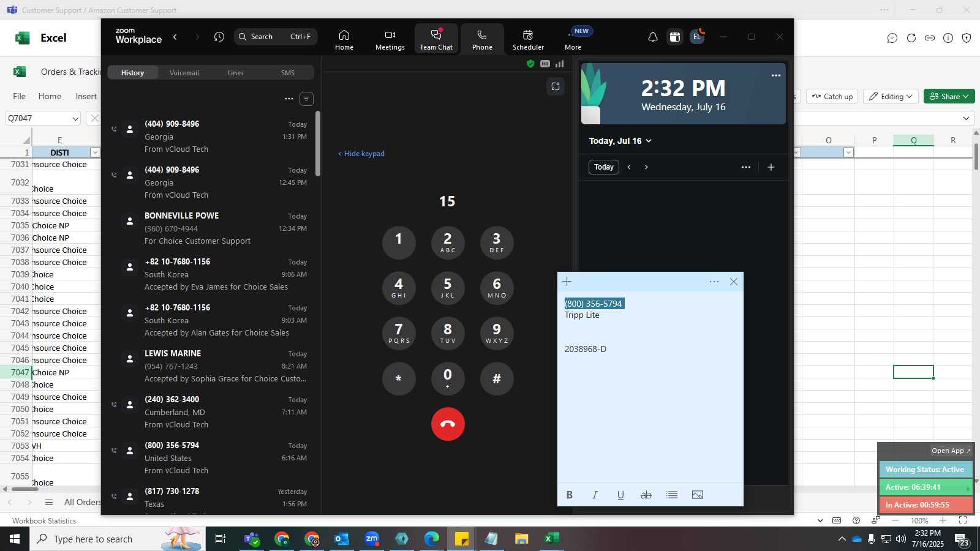Open the EL profile avatar menu
The image size is (980, 551).
(x=696, y=37)
